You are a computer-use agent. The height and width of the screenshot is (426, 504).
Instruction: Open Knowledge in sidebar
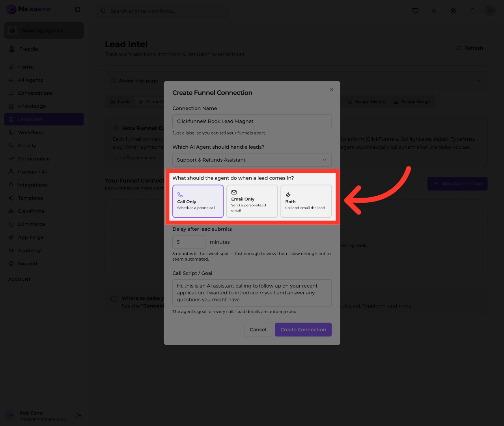coord(44,106)
